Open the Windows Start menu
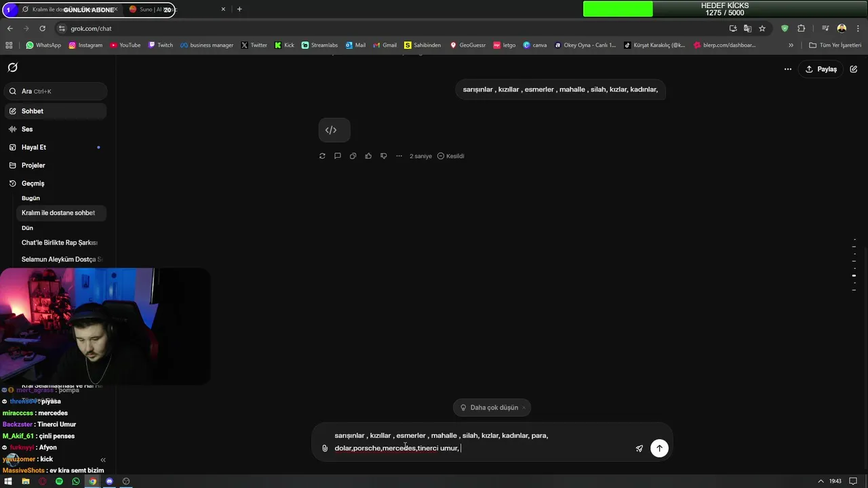This screenshot has height=488, width=868. point(8,481)
